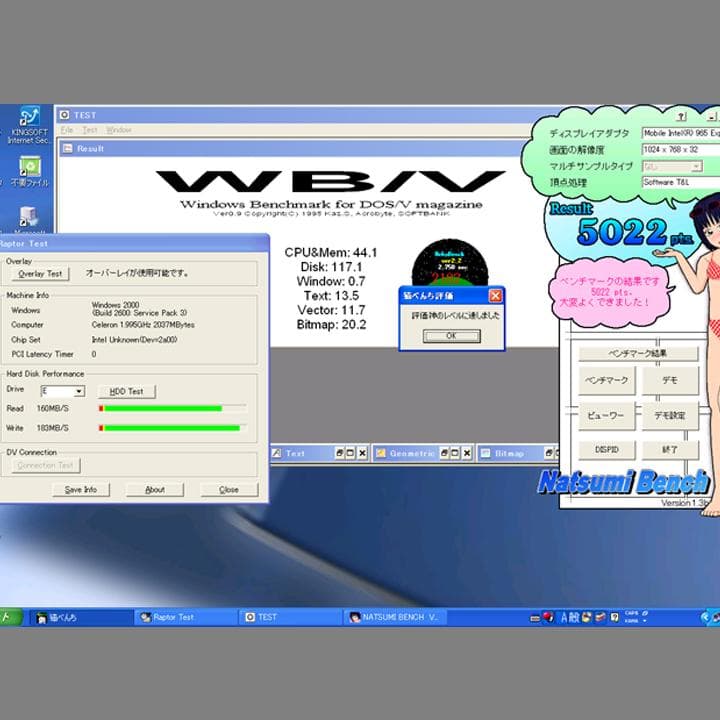Click the 'CPU&Mem: 44.1' result text
720x720 pixels.
click(x=331, y=253)
